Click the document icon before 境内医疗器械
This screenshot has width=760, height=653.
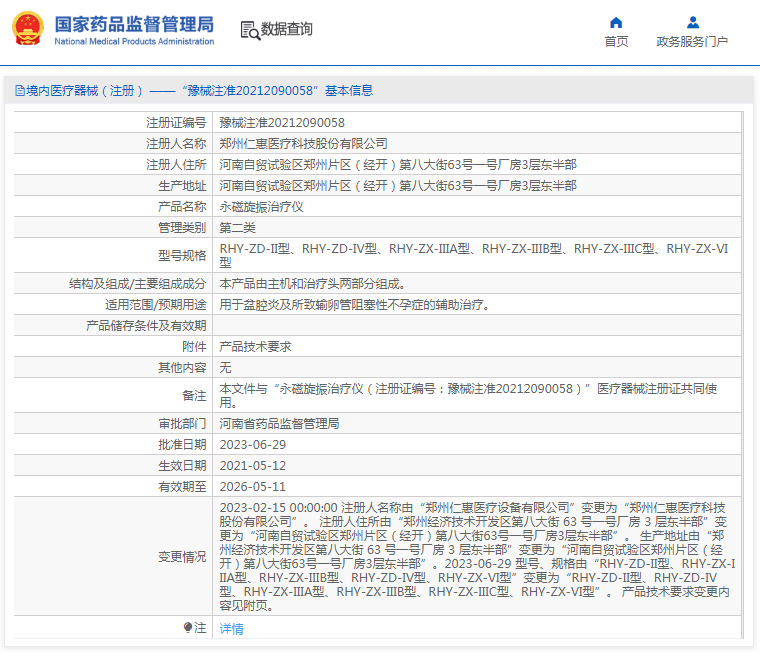pos(20,91)
